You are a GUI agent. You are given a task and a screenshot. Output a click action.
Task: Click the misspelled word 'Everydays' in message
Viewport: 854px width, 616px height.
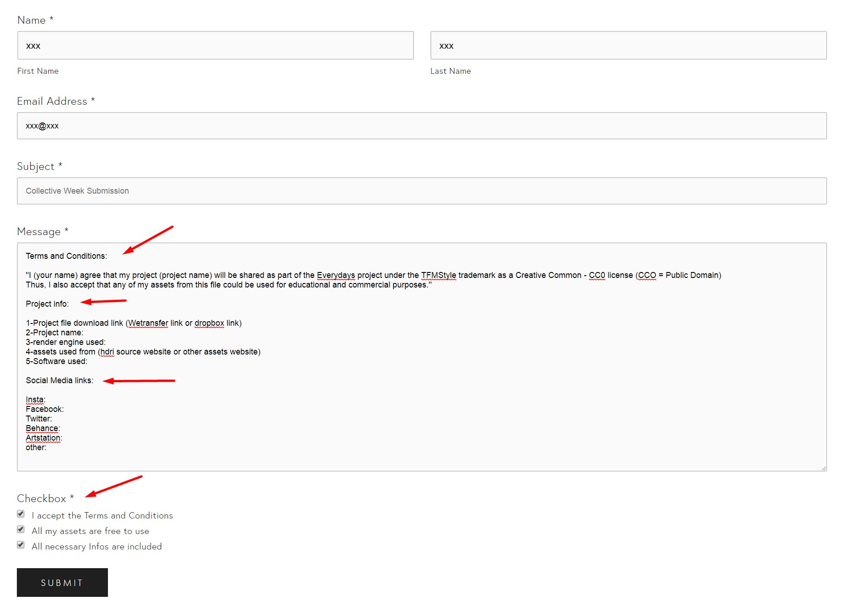(336, 275)
